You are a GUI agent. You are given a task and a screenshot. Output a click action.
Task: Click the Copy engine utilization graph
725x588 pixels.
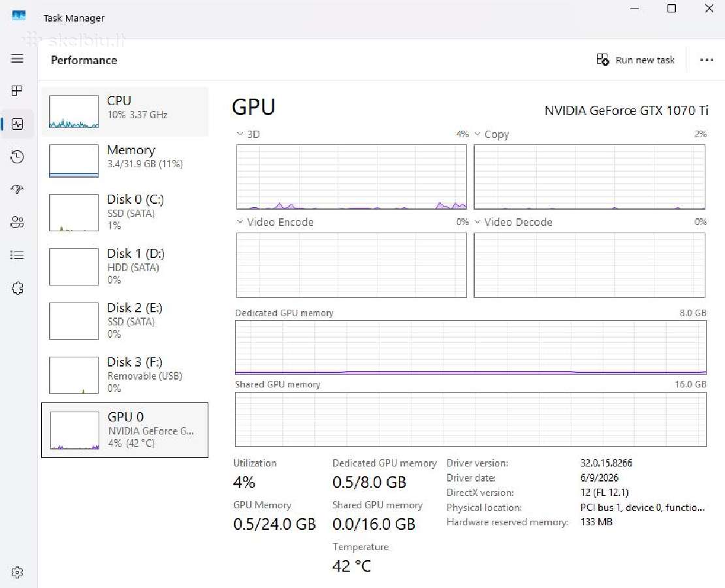[590, 176]
